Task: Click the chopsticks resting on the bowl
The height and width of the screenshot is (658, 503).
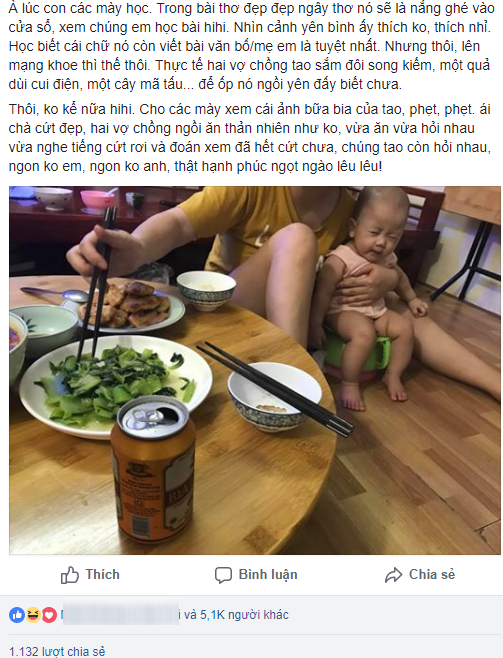Action: pos(275,389)
